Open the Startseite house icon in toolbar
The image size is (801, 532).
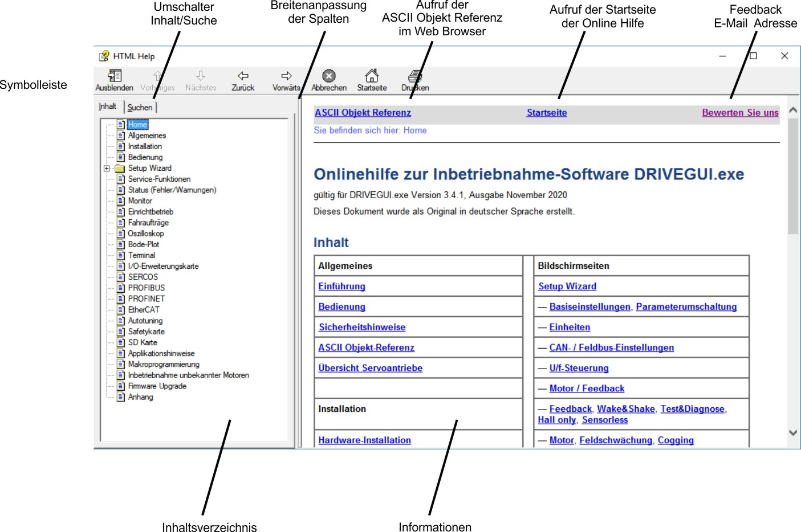pos(372,76)
